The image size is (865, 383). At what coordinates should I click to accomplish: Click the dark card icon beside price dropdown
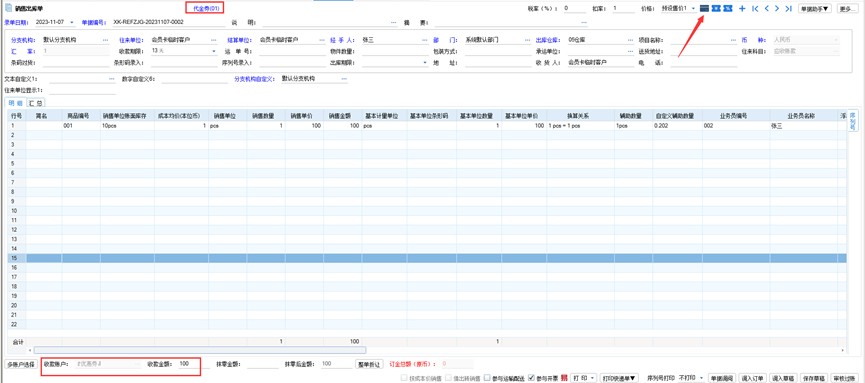(704, 8)
